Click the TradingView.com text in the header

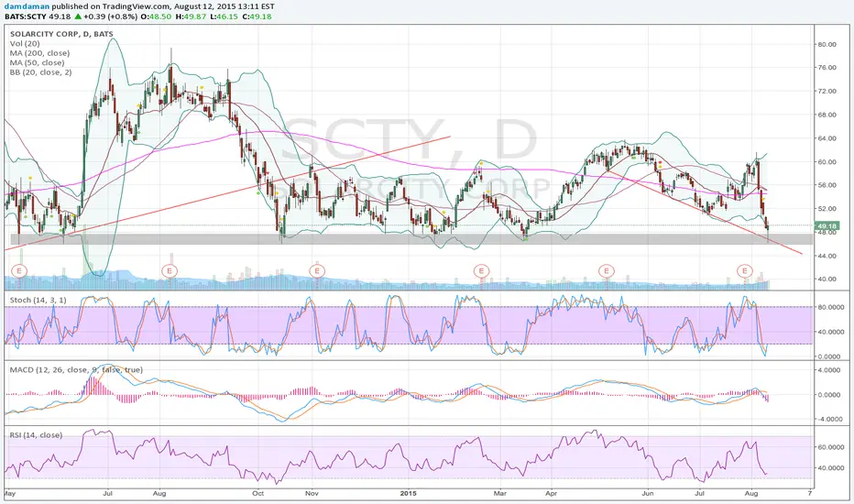coord(136,6)
